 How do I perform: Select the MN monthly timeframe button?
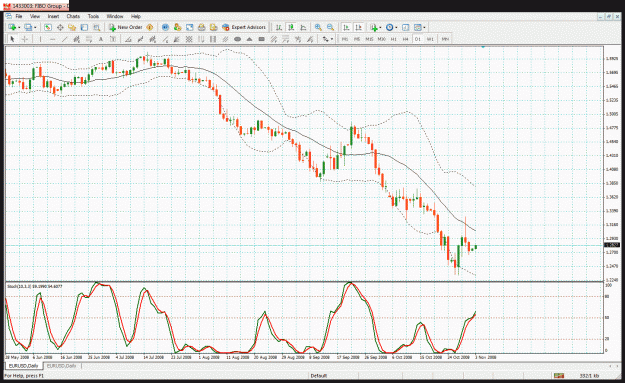pyautogui.click(x=445, y=39)
